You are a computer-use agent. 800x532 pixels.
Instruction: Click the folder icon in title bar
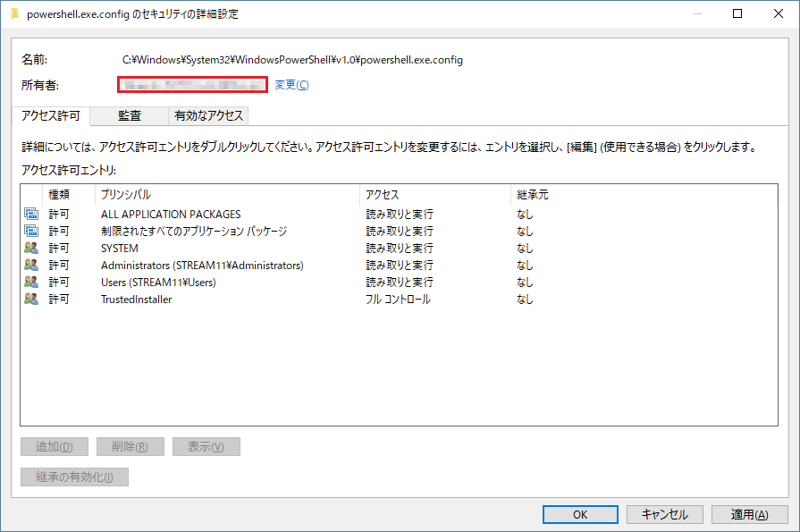click(14, 14)
